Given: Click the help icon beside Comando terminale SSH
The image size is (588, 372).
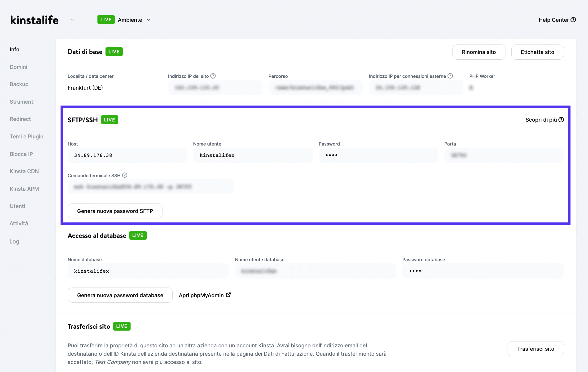Looking at the screenshot, I should tap(125, 175).
